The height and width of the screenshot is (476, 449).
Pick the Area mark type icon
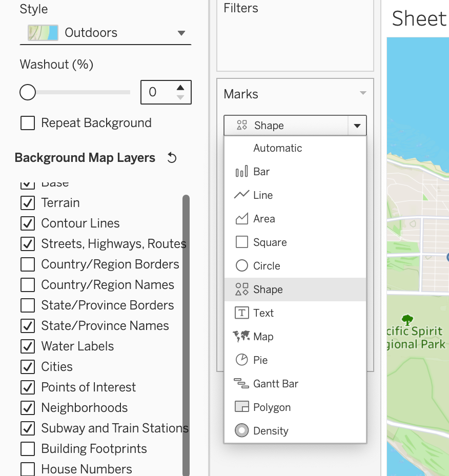click(x=241, y=219)
